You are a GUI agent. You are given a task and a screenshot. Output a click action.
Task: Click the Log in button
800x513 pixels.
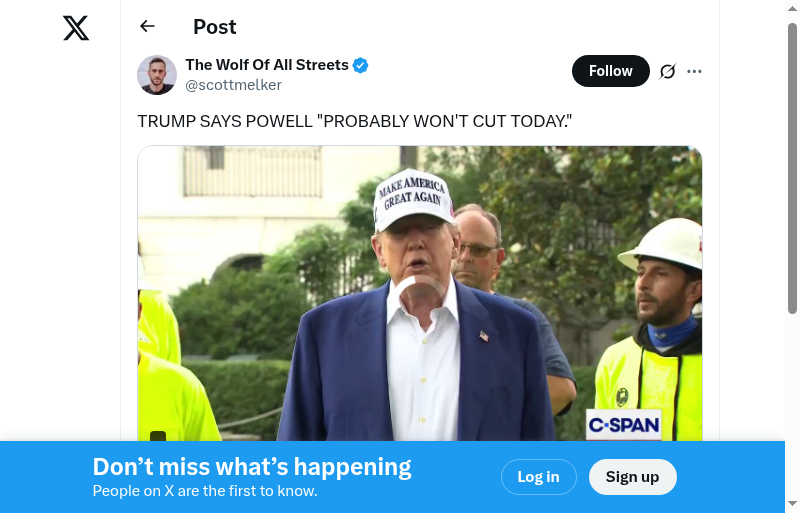539,477
